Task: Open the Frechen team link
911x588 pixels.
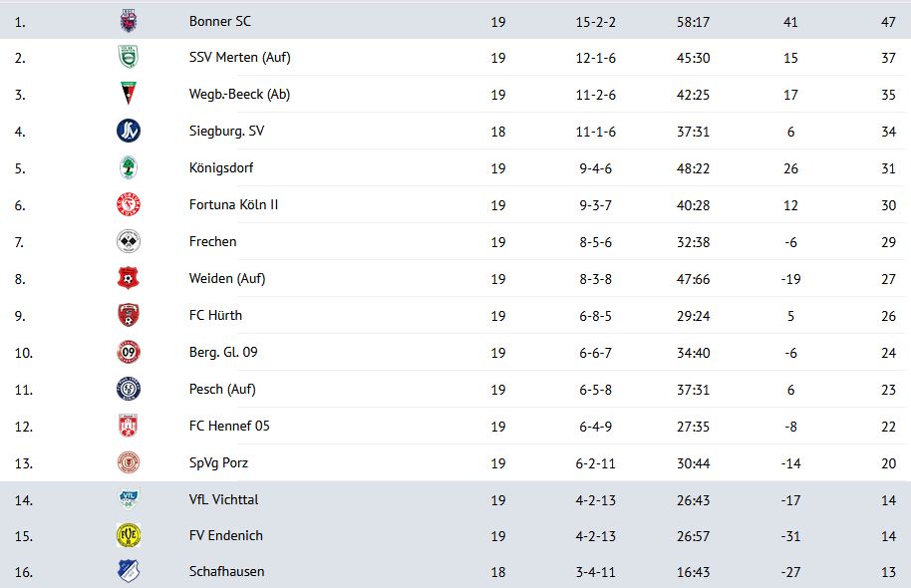Action: (x=212, y=242)
